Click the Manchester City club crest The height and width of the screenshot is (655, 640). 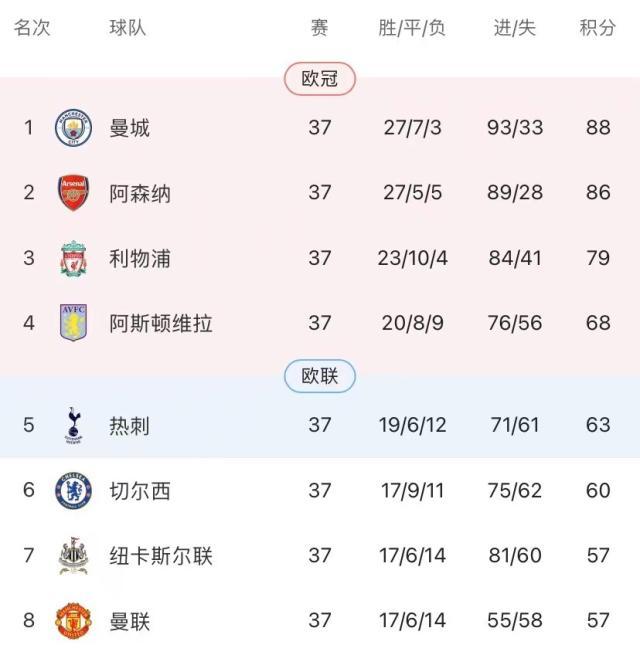(x=74, y=128)
